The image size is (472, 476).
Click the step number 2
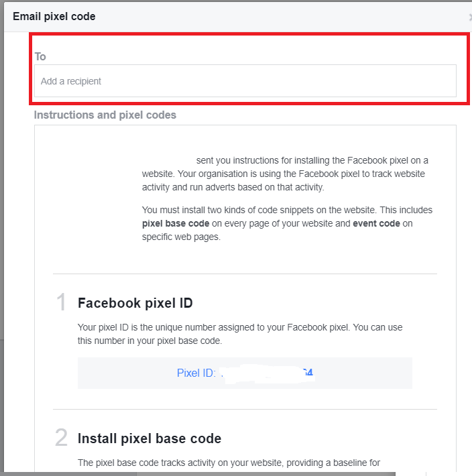coord(62,438)
